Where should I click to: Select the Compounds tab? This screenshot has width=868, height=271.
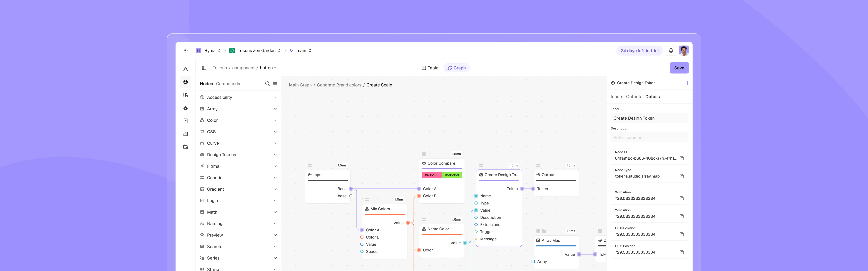(x=228, y=84)
